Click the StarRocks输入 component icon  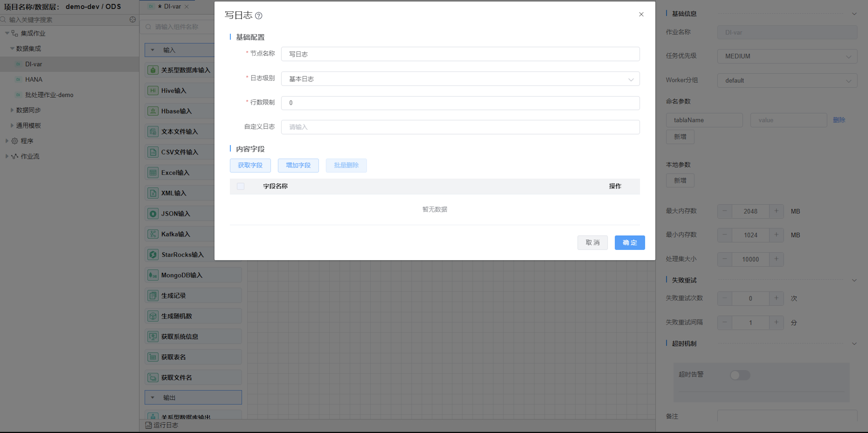coord(153,254)
